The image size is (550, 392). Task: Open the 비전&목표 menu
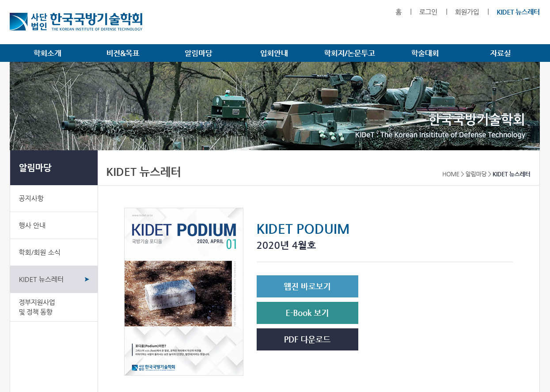pos(123,53)
